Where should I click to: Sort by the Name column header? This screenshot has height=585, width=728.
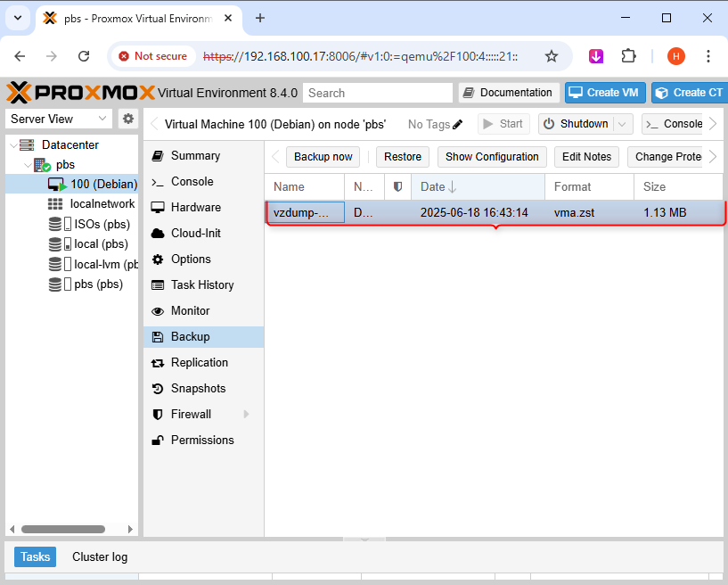(x=305, y=186)
